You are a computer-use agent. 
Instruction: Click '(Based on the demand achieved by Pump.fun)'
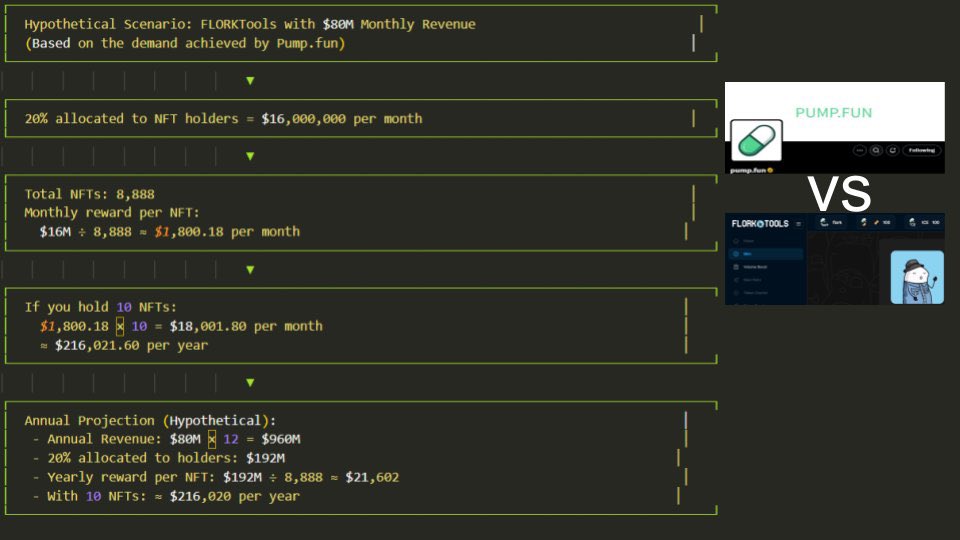pos(185,43)
